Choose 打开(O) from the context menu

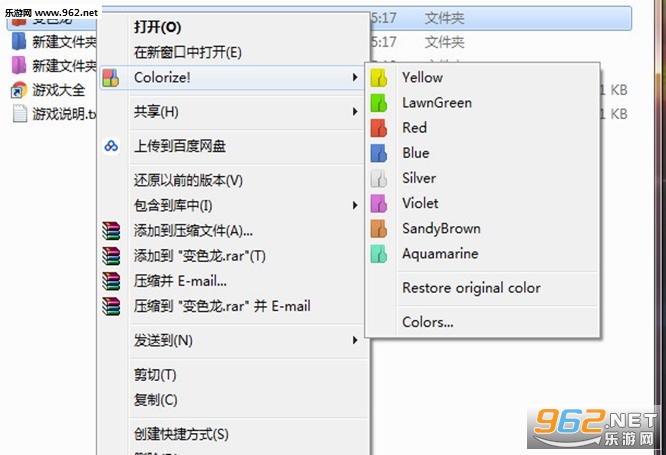[x=158, y=27]
